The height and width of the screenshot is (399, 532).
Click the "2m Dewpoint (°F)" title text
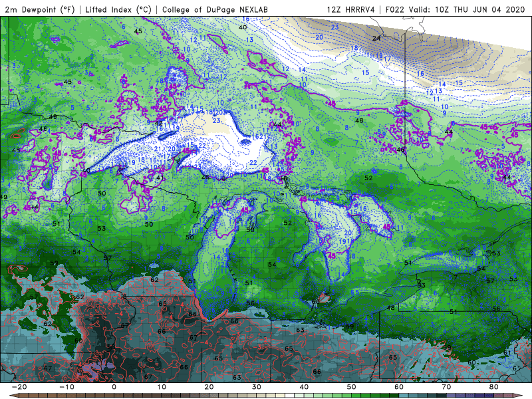coord(40,9)
